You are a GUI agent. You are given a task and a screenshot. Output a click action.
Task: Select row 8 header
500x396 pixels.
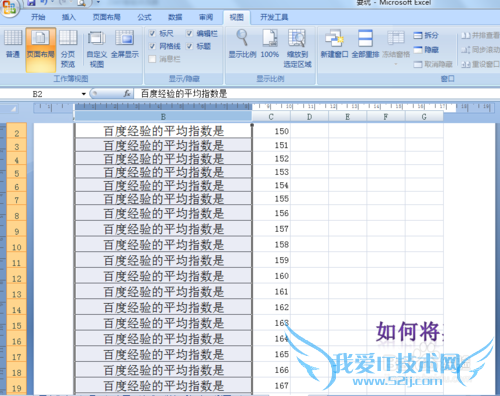point(17,213)
